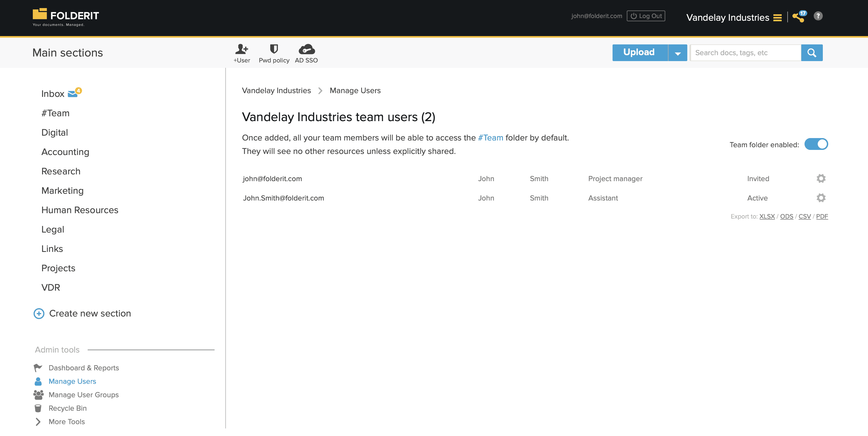868x436 pixels.
Task: Click Manage Users breadcrumb
Action: (x=355, y=90)
